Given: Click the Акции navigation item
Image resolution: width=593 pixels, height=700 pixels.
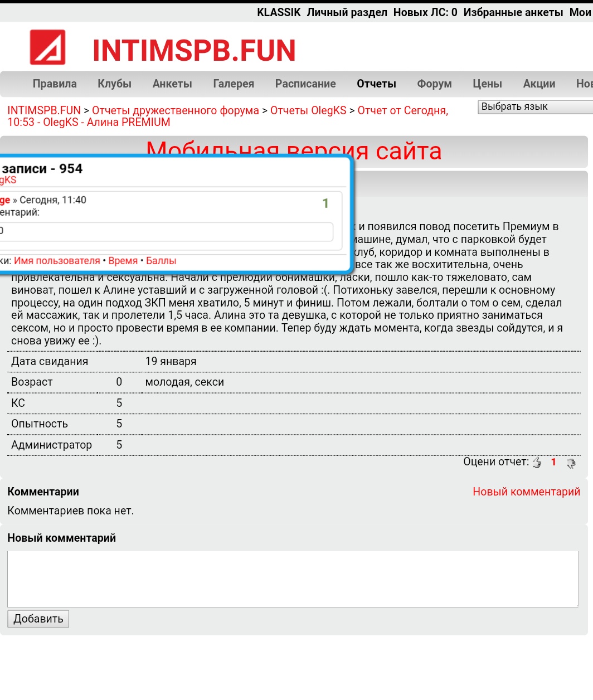Looking at the screenshot, I should coord(539,84).
